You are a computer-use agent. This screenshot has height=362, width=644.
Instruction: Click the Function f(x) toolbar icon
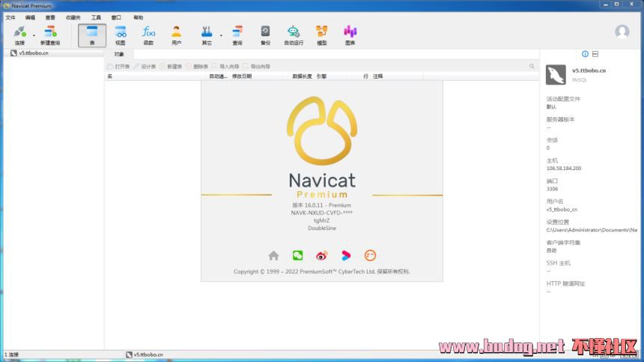[x=148, y=35]
